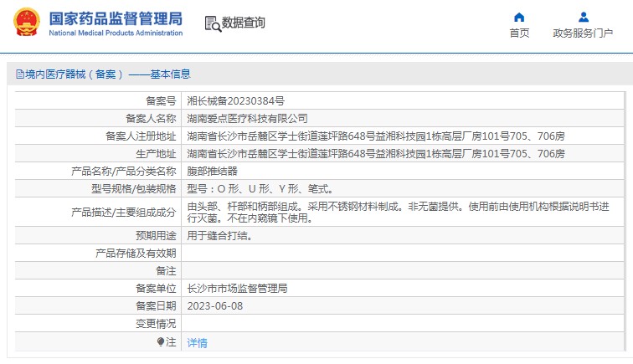This screenshot has width=633, height=364.
Task: Open 政务服务门户 portal link
Action: (583, 33)
